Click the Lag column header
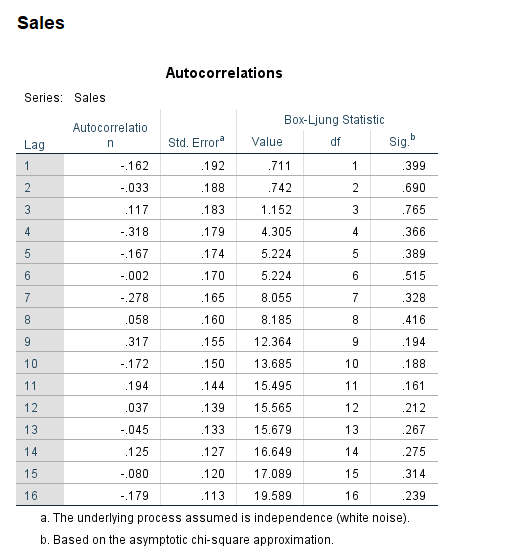This screenshot has height=553, width=522. pos(34,145)
